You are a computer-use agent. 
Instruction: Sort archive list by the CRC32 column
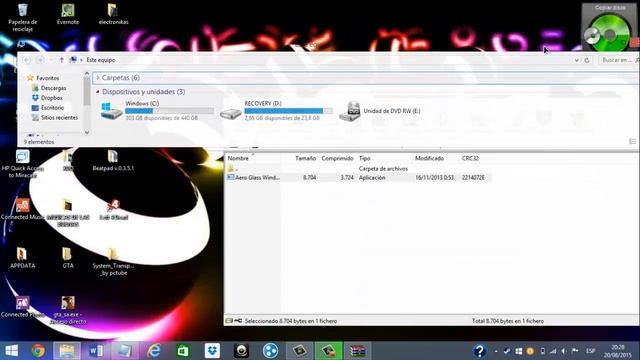click(x=470, y=158)
